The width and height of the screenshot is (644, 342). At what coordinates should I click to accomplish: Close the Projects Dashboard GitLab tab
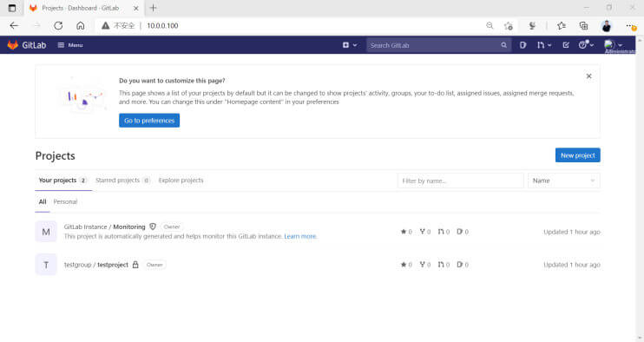coord(136,8)
